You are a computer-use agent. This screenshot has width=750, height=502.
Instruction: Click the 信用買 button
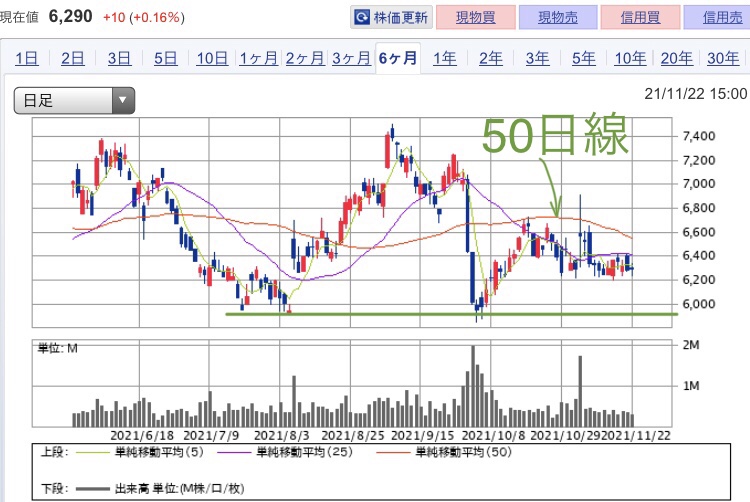pyautogui.click(x=640, y=18)
